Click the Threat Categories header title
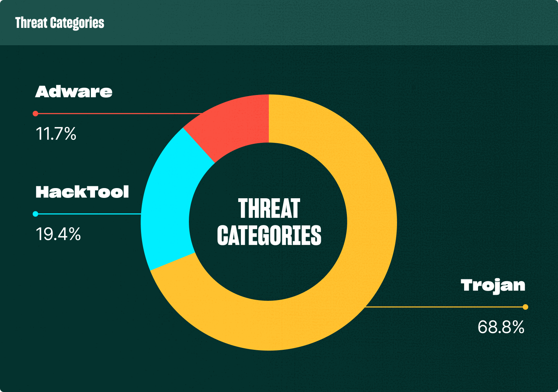 click(60, 23)
